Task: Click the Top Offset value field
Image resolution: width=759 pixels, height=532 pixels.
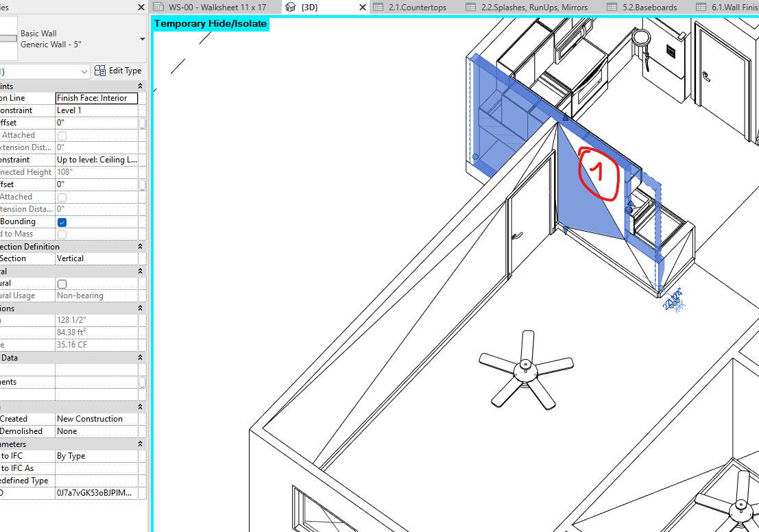Action: point(96,184)
